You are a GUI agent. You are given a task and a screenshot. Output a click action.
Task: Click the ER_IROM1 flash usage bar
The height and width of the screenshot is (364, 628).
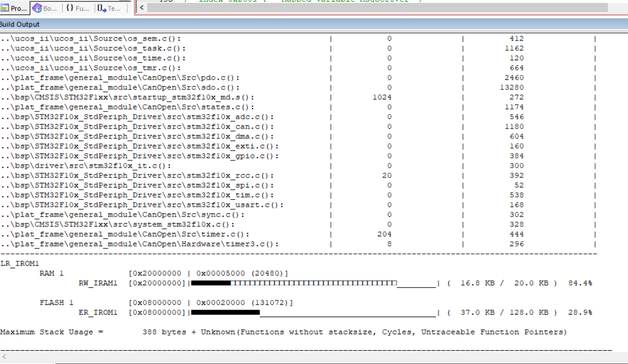click(313, 312)
